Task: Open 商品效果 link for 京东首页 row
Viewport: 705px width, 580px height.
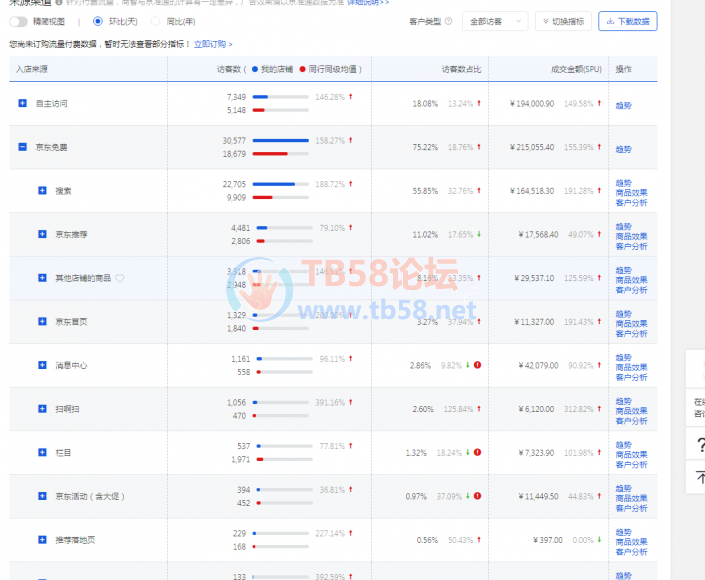Action: point(631,324)
